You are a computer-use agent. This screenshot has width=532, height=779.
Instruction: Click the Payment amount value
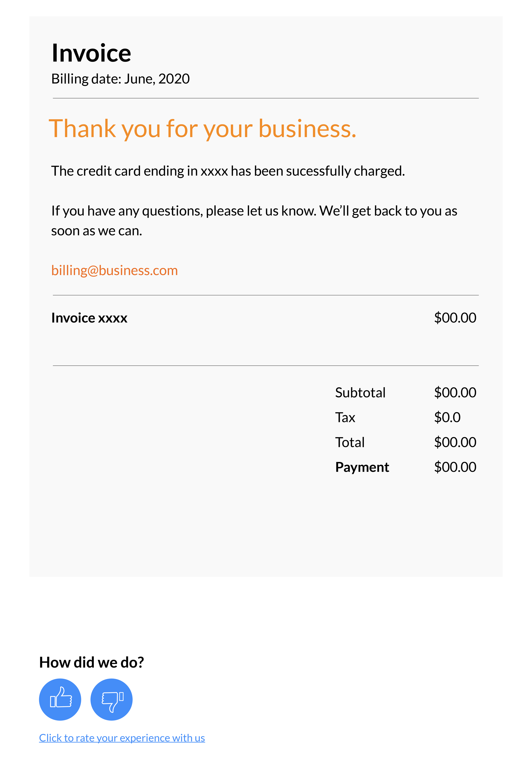tap(455, 467)
